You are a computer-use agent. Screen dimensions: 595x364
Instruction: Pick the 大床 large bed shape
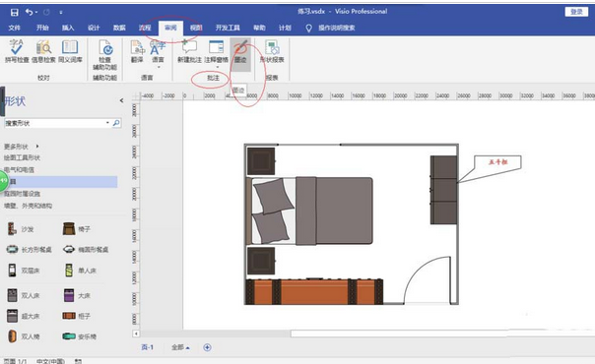[x=77, y=295]
